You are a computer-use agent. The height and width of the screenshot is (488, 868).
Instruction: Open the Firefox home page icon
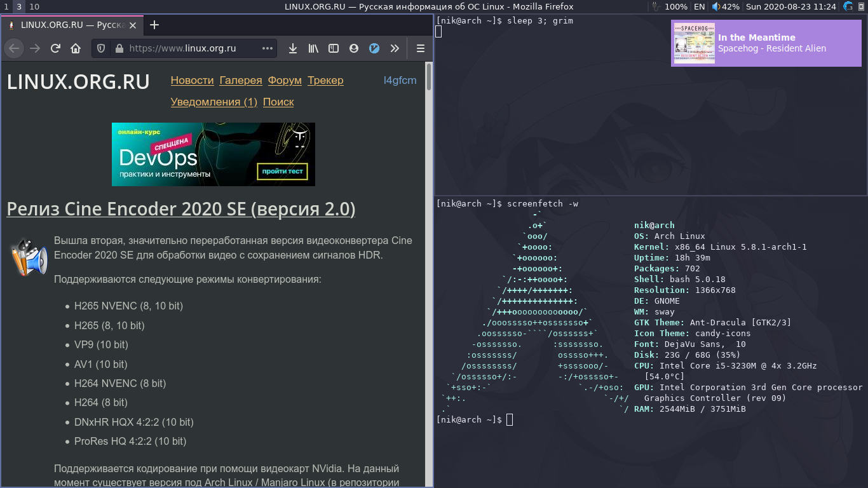coord(76,48)
